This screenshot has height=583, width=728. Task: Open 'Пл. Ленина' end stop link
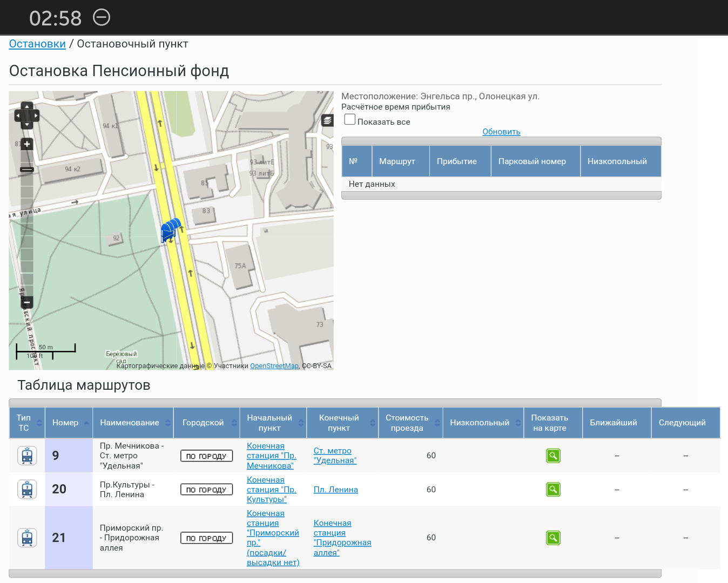[335, 490]
